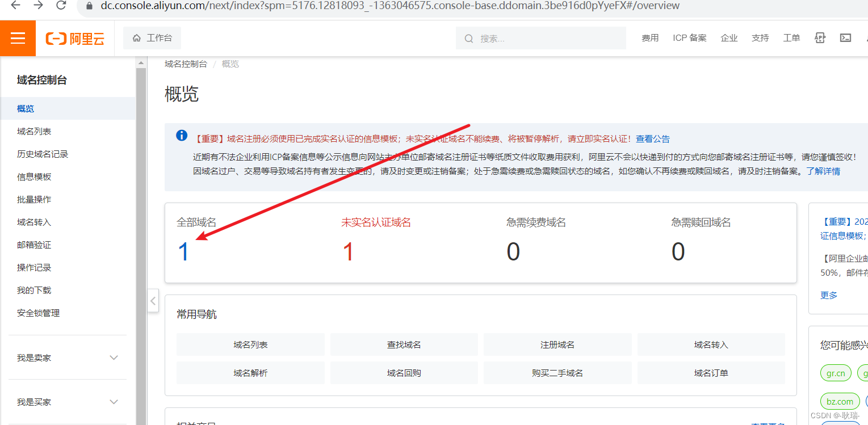
Task: Open the 工单 menu
Action: click(791, 38)
